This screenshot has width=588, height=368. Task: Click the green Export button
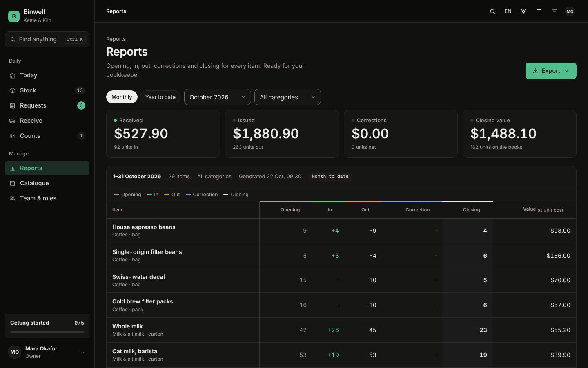551,71
